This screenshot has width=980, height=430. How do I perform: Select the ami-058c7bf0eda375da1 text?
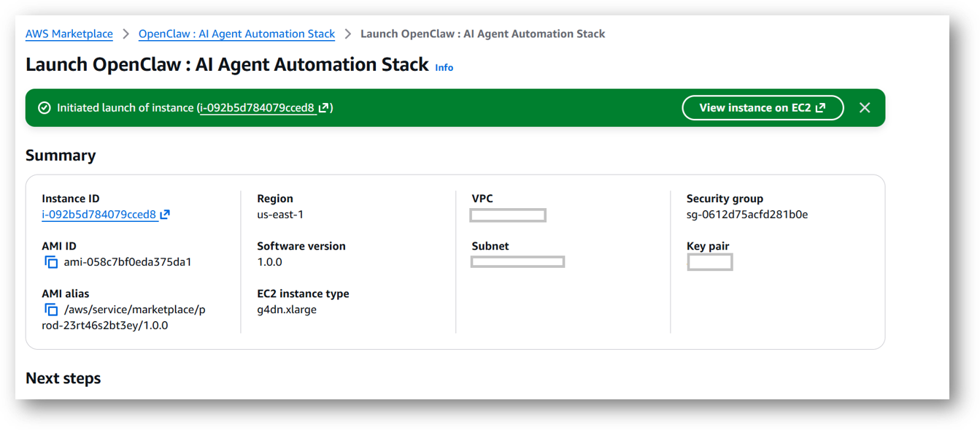tap(128, 262)
